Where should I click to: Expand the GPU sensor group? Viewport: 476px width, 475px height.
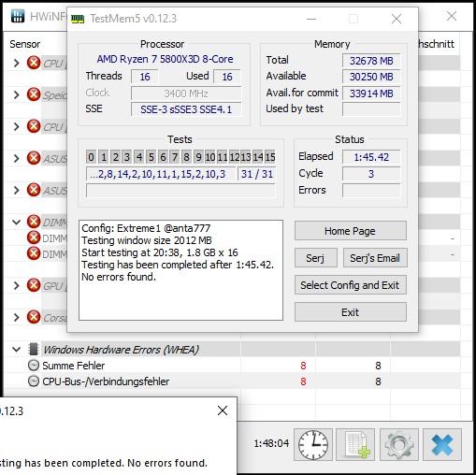pos(16,285)
